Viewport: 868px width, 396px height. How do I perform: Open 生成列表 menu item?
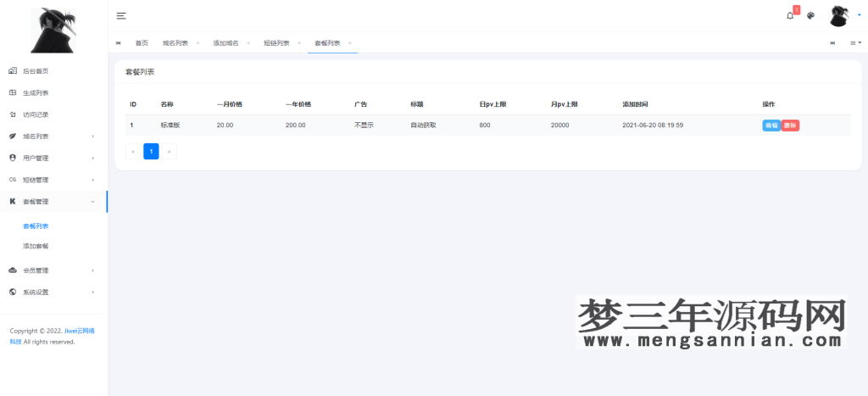pos(53,92)
